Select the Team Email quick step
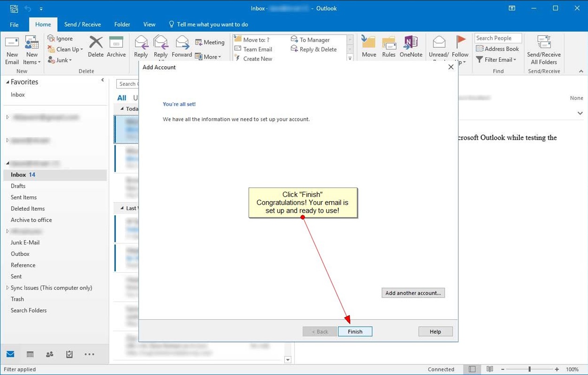This screenshot has height=375, width=588. (x=253, y=49)
